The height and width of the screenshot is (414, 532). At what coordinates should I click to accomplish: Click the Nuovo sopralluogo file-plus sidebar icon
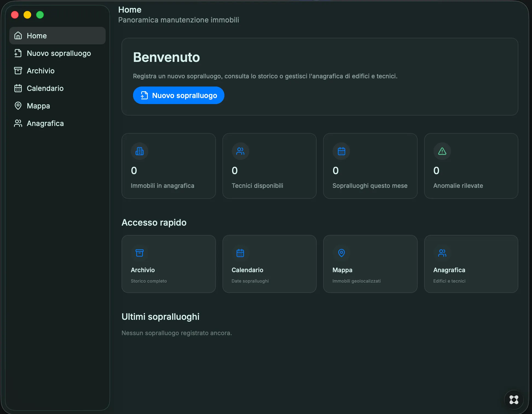point(18,53)
